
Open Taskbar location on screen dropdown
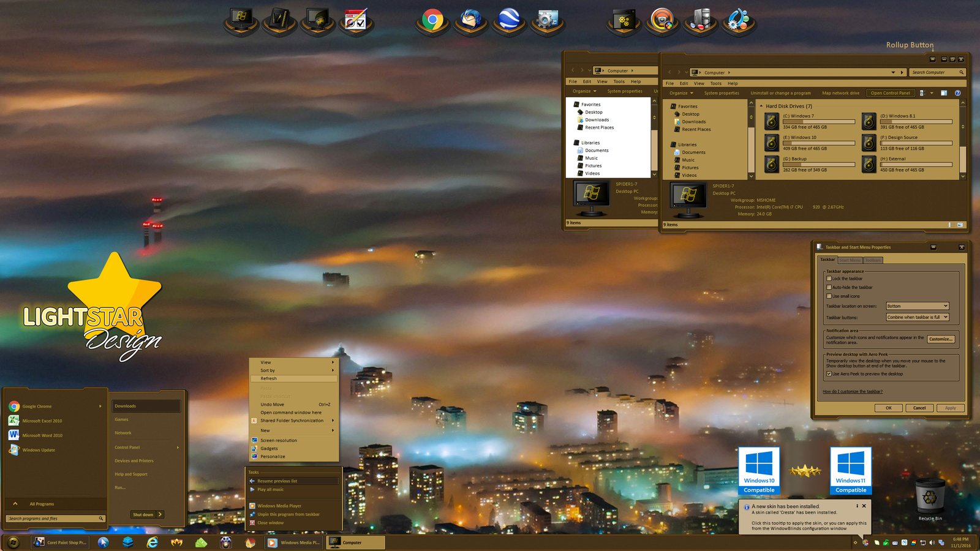tap(918, 306)
